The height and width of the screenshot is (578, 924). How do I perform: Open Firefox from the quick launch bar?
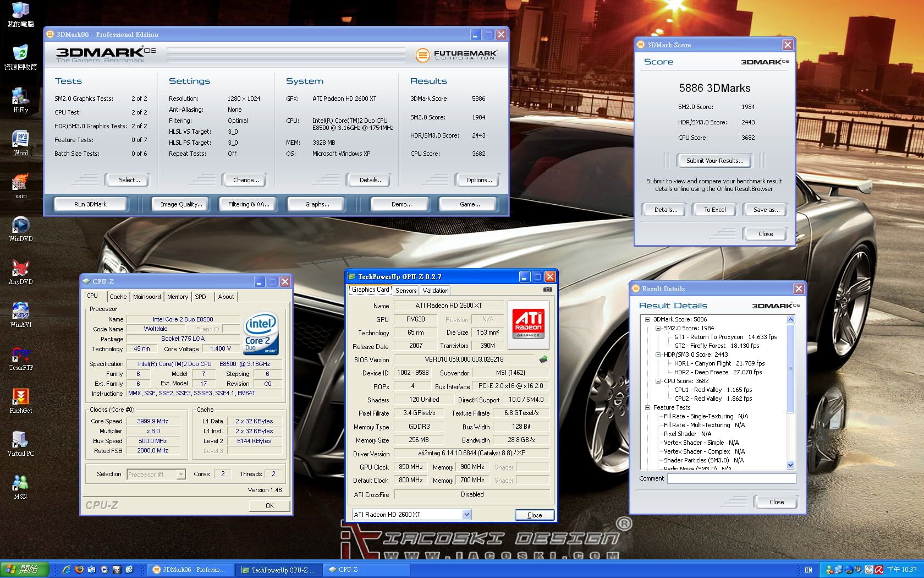click(79, 570)
